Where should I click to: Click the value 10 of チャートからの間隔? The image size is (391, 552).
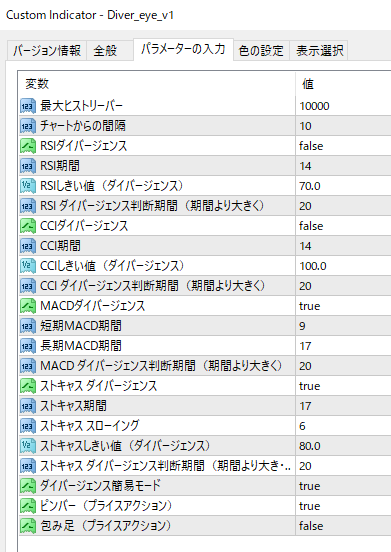click(305, 126)
